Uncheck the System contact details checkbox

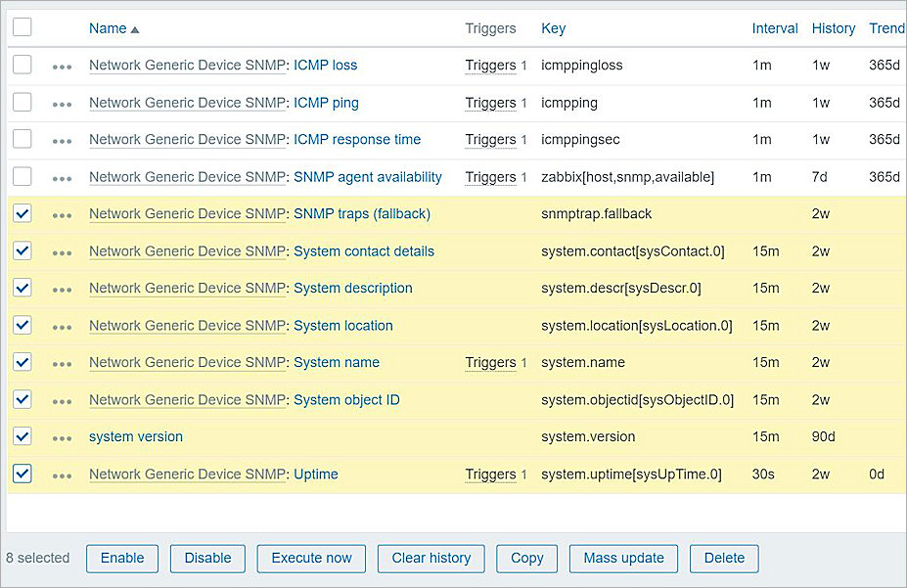point(22,250)
